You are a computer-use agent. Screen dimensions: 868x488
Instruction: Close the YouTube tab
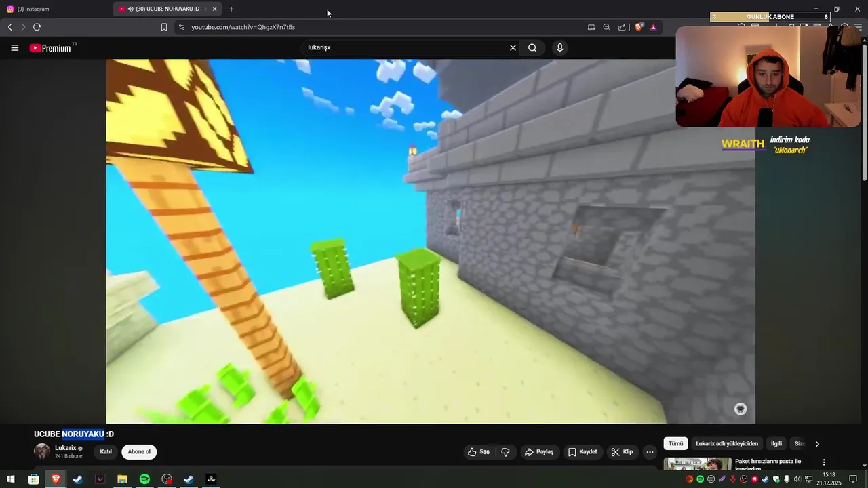point(214,9)
